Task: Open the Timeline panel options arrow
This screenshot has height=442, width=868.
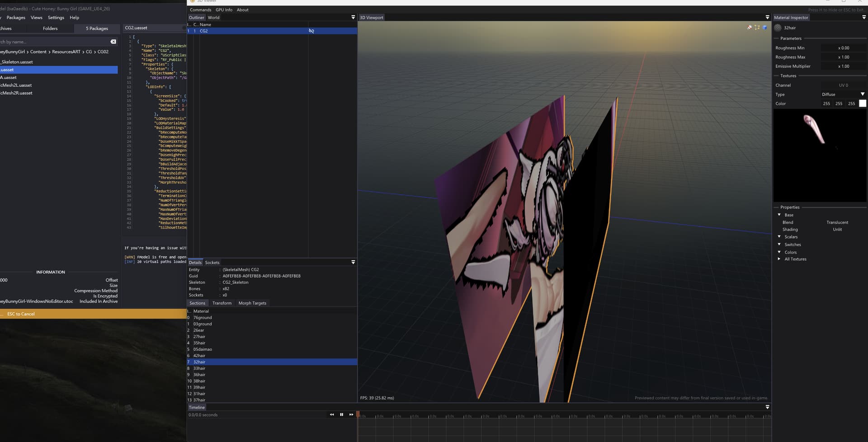Action: [x=767, y=407]
